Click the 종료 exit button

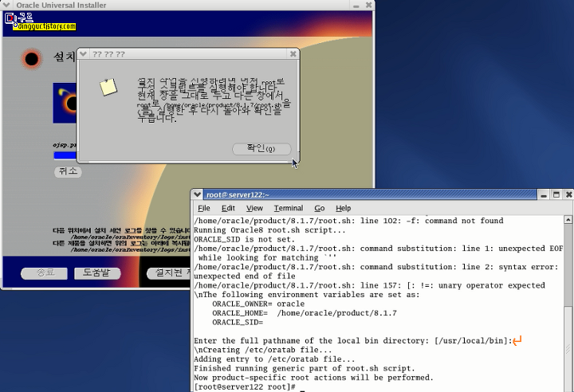(44, 273)
